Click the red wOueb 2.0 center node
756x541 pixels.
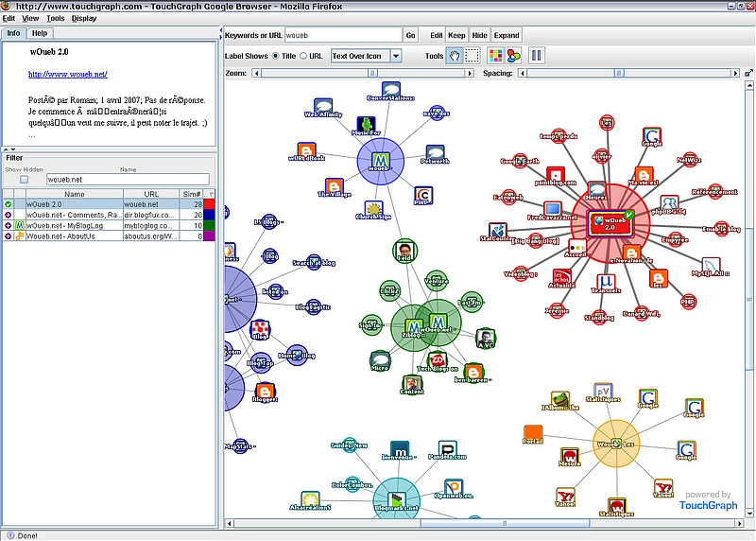click(610, 223)
